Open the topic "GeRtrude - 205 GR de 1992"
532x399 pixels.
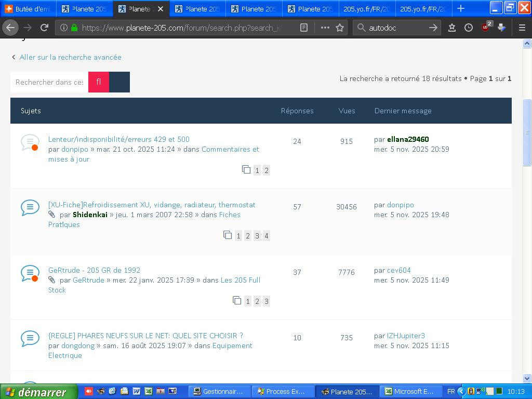point(94,270)
